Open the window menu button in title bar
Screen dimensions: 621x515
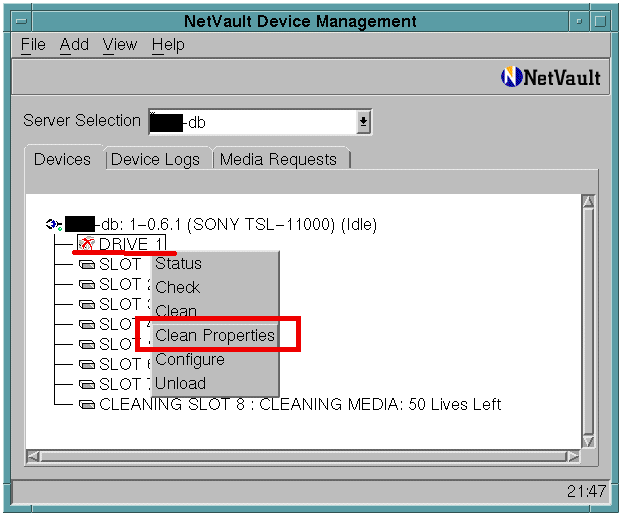[x=21, y=21]
